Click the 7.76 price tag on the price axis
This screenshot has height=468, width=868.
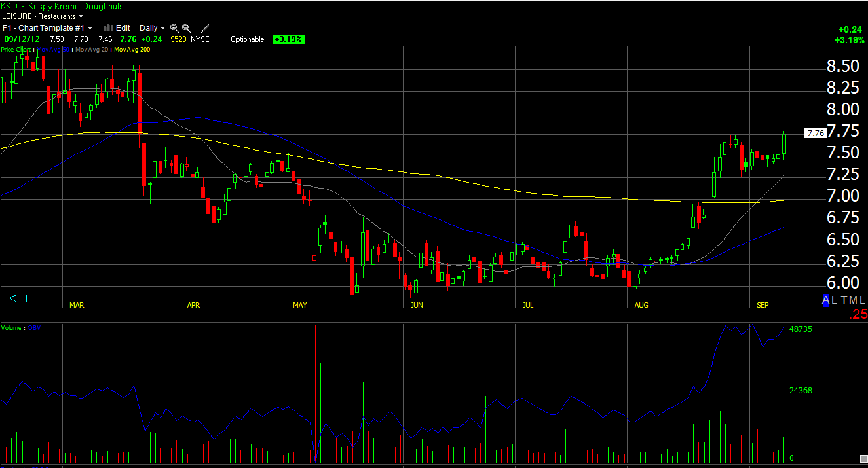point(814,133)
